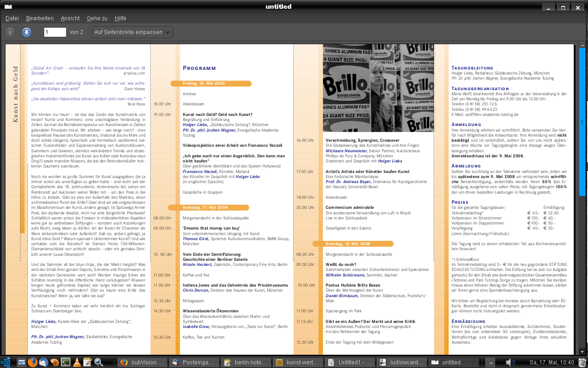Click the scroll up arrow of the scrollbar
The image size is (588, 368).
pos(582,45)
